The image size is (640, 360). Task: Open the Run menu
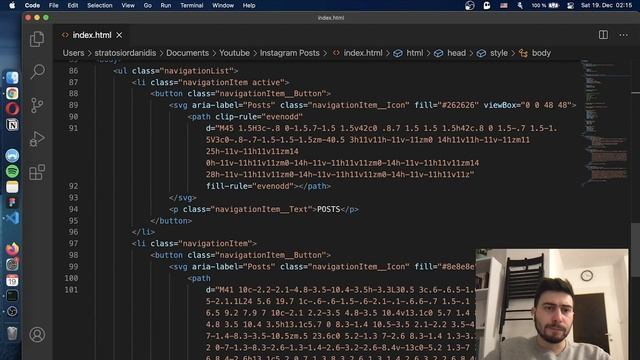(166, 5)
